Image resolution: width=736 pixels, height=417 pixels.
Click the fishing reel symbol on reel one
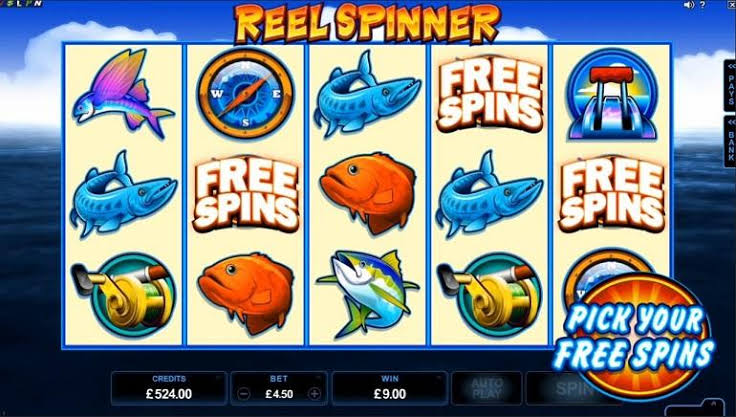[123, 293]
